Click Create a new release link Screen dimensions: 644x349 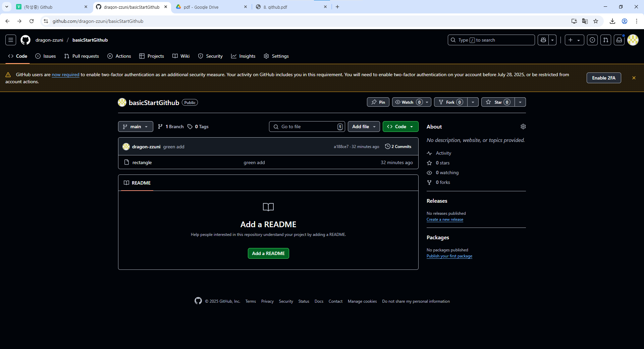[445, 219]
